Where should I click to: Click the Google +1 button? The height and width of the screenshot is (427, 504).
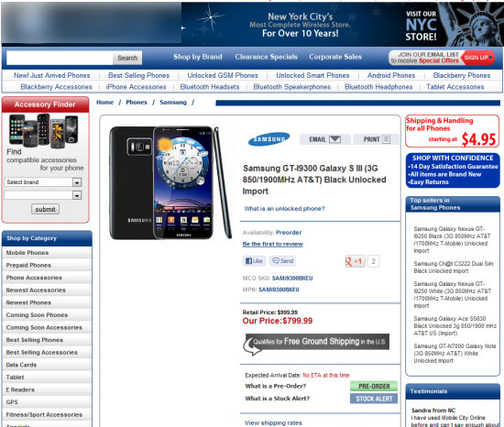[355, 261]
